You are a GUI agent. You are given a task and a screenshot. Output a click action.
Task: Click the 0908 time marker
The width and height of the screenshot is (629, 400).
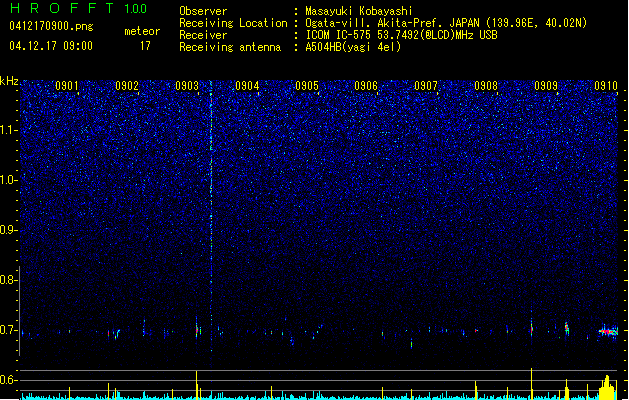click(486, 86)
